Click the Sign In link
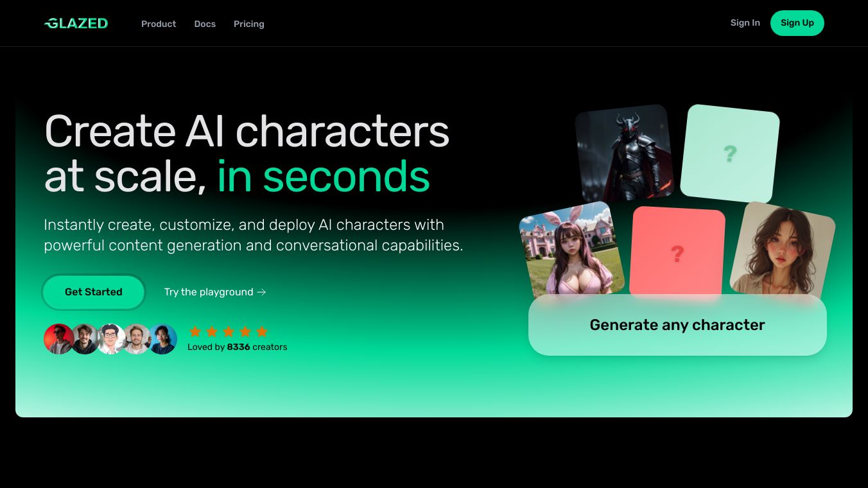Image resolution: width=868 pixels, height=488 pixels. (x=745, y=22)
